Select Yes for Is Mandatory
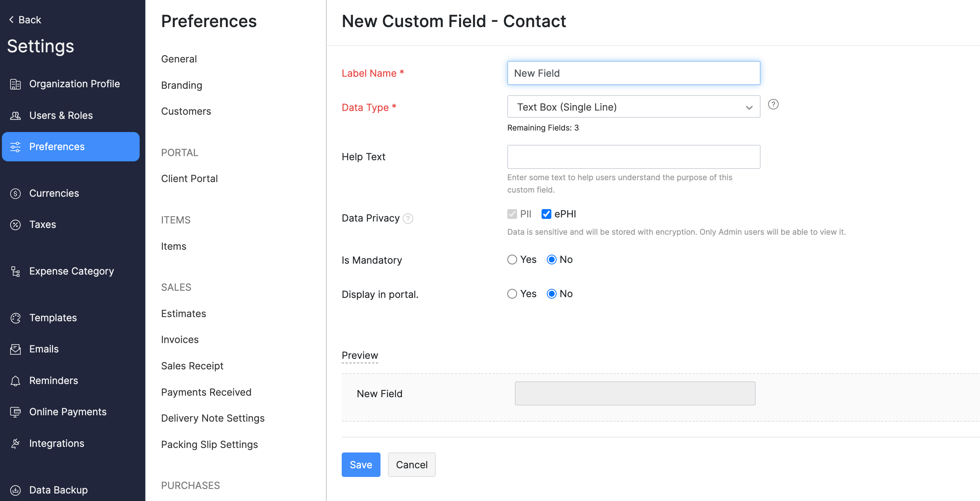The height and width of the screenshot is (501, 980). (x=512, y=260)
